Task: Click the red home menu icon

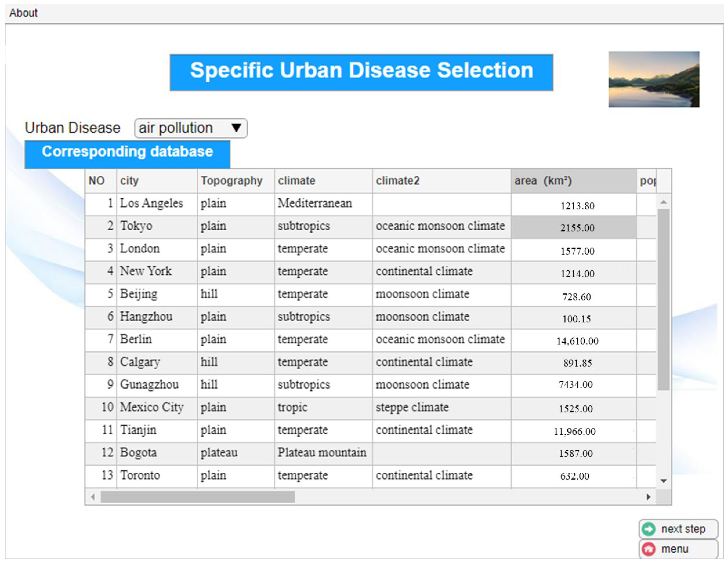Action: tap(648, 549)
